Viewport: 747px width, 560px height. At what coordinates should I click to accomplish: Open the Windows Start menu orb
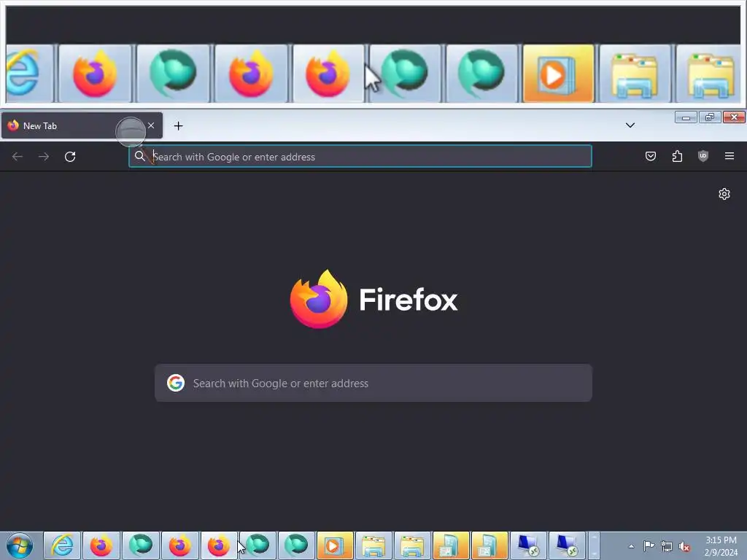click(x=20, y=545)
